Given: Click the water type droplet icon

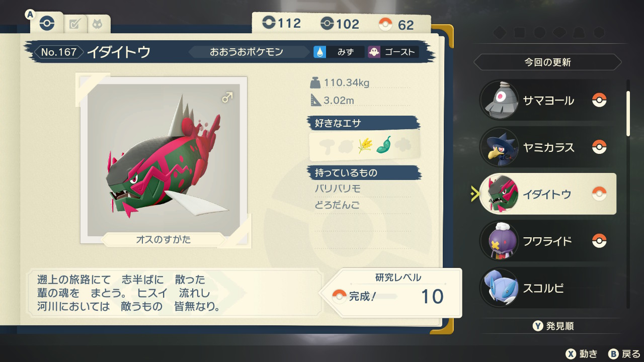Looking at the screenshot, I should pyautogui.click(x=320, y=52).
